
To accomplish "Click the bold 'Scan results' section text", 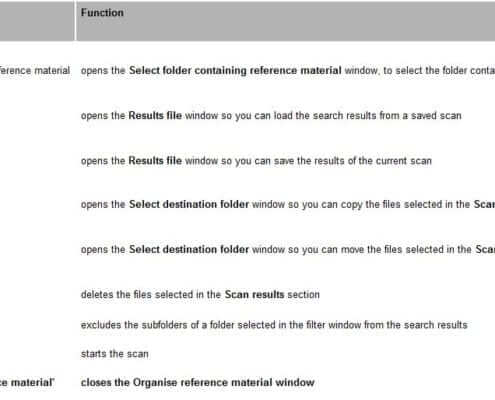I will pyautogui.click(x=254, y=295).
